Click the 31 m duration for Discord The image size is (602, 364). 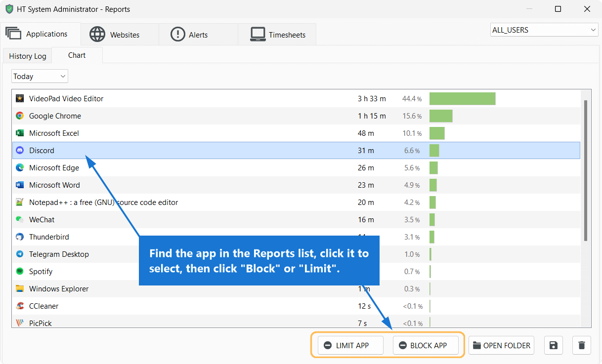pyautogui.click(x=366, y=151)
